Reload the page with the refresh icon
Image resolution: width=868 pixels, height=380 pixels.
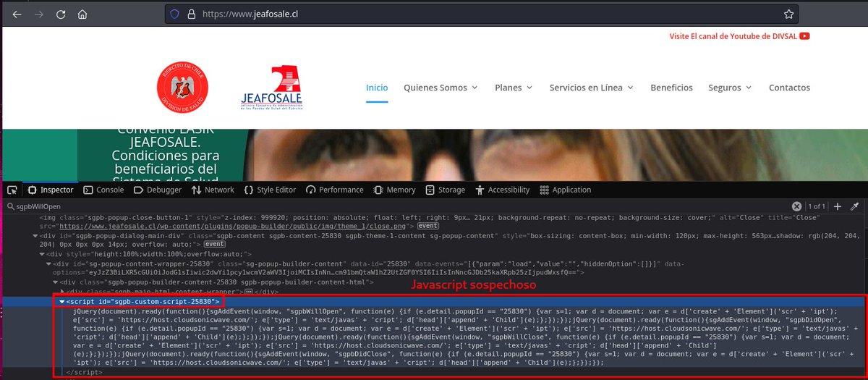(61, 14)
